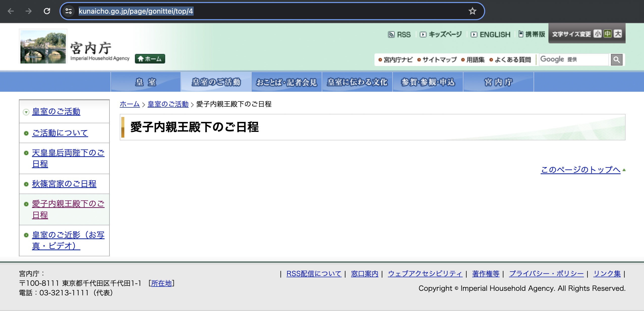Click the browser reload icon
This screenshot has height=313, width=644.
click(x=47, y=11)
